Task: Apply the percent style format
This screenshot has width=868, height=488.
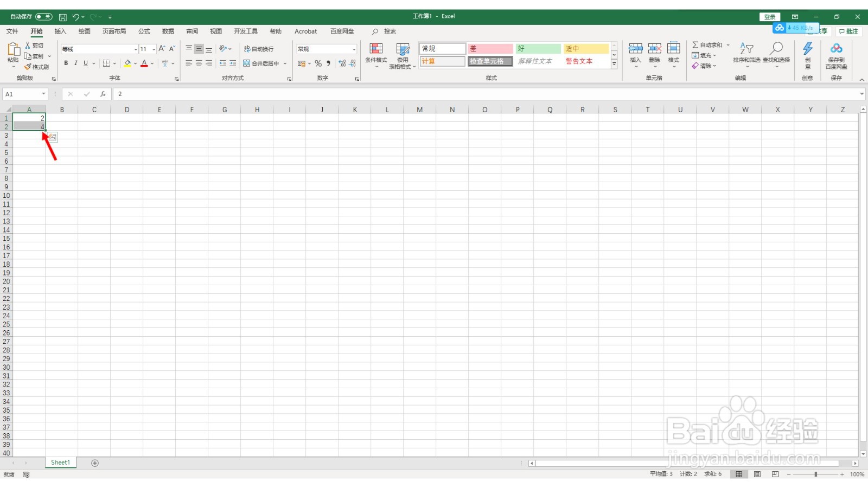Action: click(x=318, y=63)
